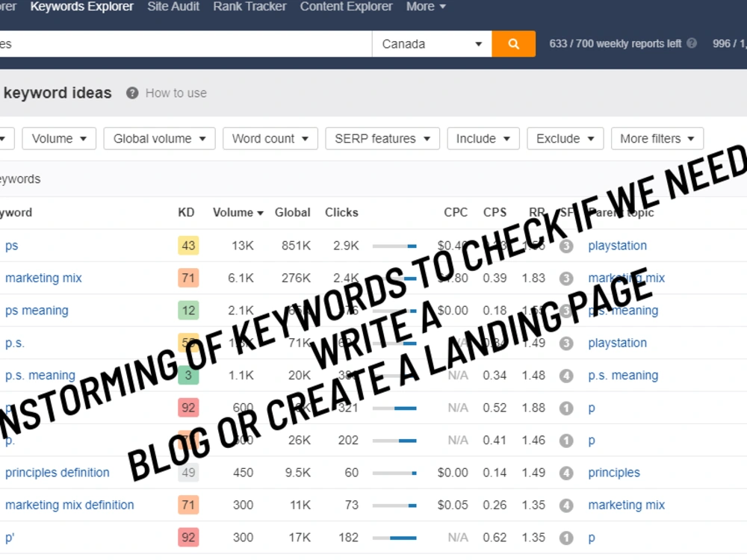Click SERP features badge in 0.52 CPS row
Screen dimensions: 747x560
(x=566, y=408)
